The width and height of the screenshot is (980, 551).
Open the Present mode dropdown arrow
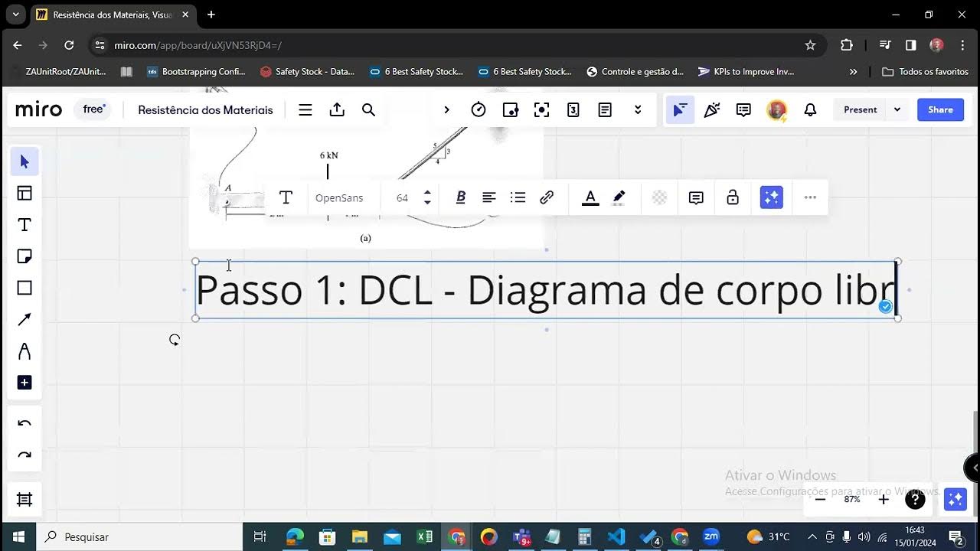click(x=896, y=109)
